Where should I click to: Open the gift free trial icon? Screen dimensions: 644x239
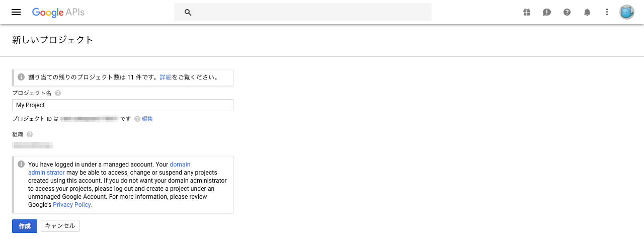(527, 12)
